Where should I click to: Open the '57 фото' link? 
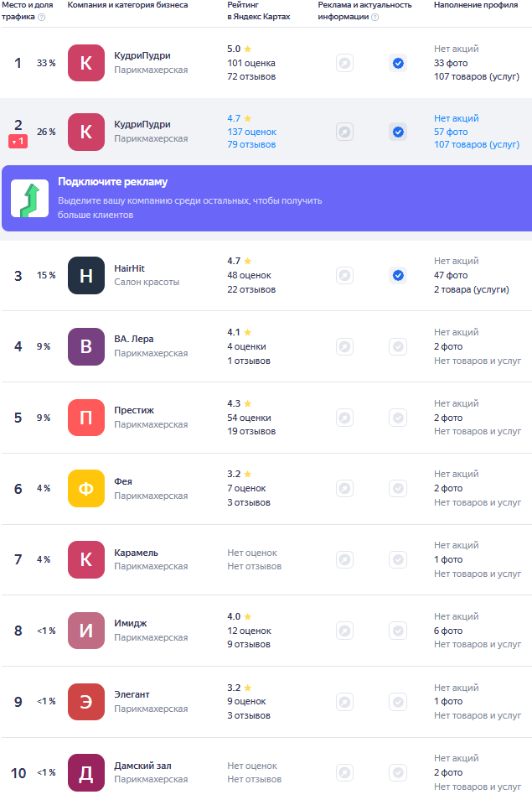tap(451, 132)
